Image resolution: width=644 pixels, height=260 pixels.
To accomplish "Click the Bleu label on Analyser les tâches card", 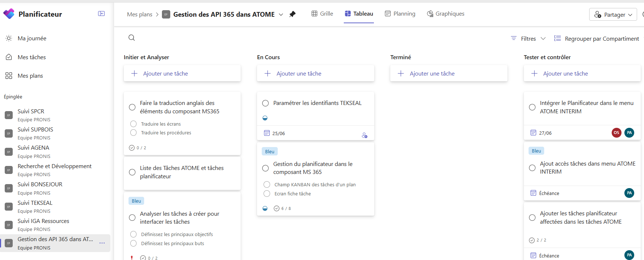I will [136, 201].
